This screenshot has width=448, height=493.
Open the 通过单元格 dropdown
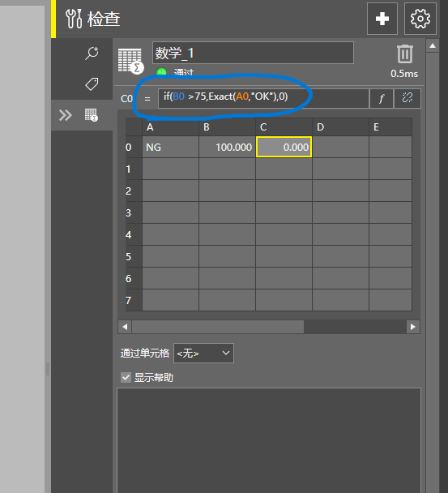[203, 353]
